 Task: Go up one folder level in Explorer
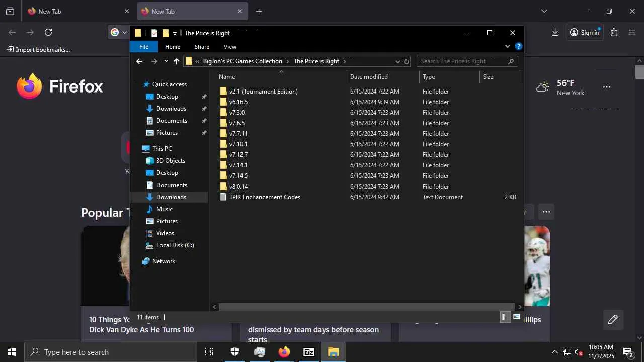pos(176,61)
